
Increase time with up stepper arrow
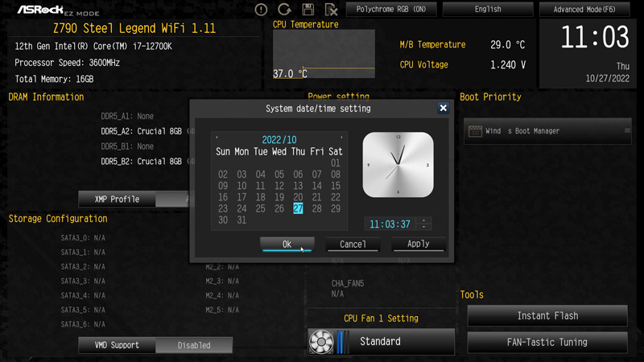[x=424, y=220]
